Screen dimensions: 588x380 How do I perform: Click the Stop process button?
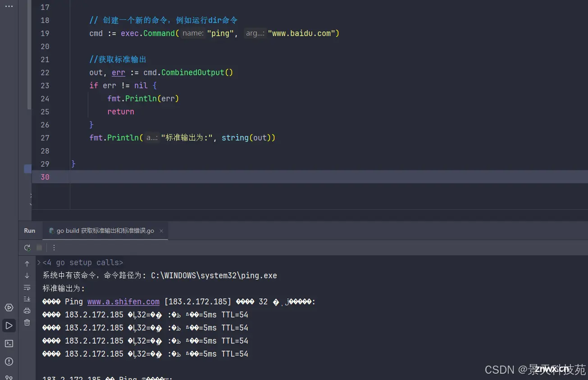click(x=39, y=248)
